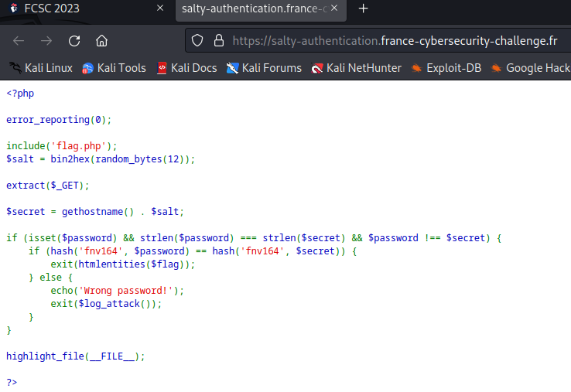571x392 pixels.
Task: Switch to the FCSC 2023 tab
Action: (70, 9)
